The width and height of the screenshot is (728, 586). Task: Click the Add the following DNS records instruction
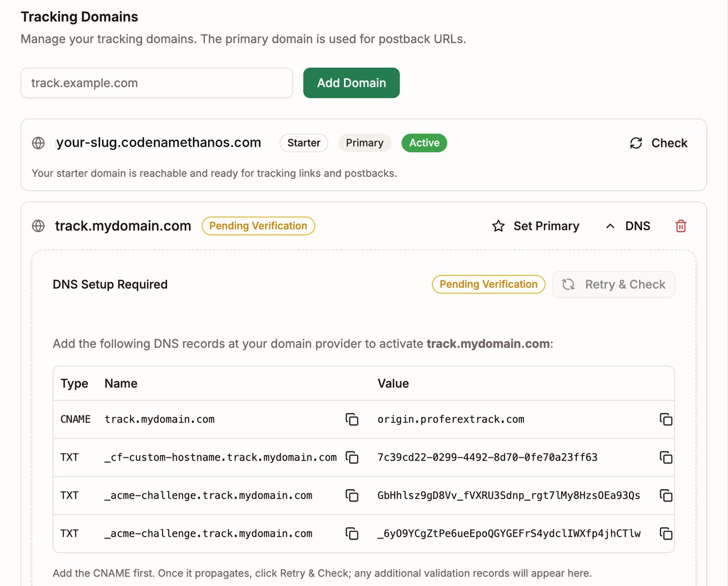pyautogui.click(x=303, y=344)
